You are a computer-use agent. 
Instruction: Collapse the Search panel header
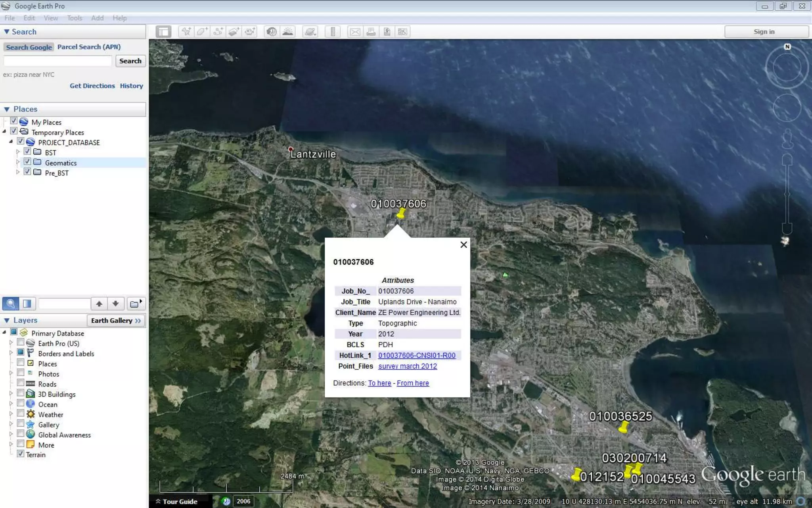coord(7,32)
